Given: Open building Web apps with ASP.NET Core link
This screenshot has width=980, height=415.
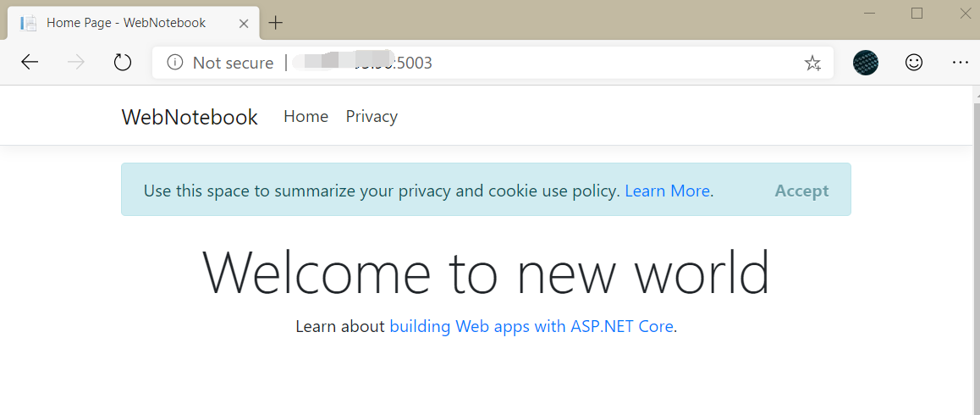Looking at the screenshot, I should coord(531,326).
